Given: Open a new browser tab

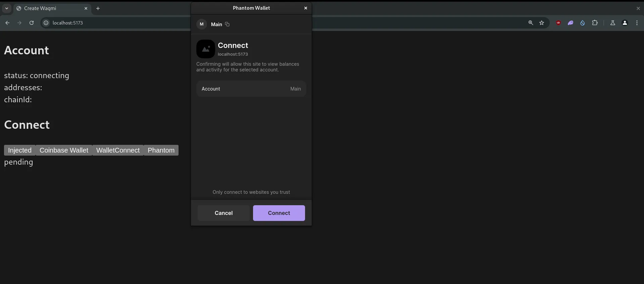Looking at the screenshot, I should pos(98,8).
